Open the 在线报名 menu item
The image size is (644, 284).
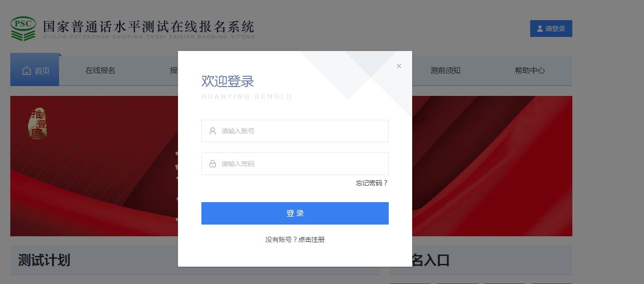point(100,71)
